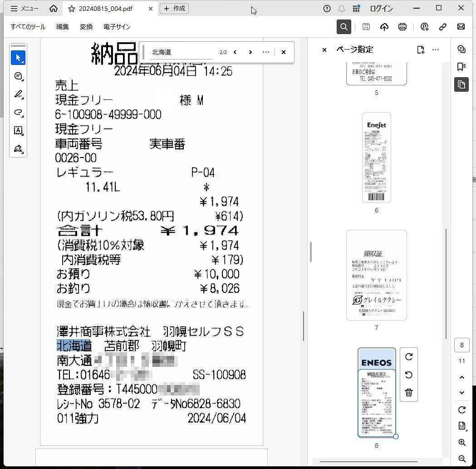
Task: Toggle the page thumbnails panel
Action: pos(461,85)
